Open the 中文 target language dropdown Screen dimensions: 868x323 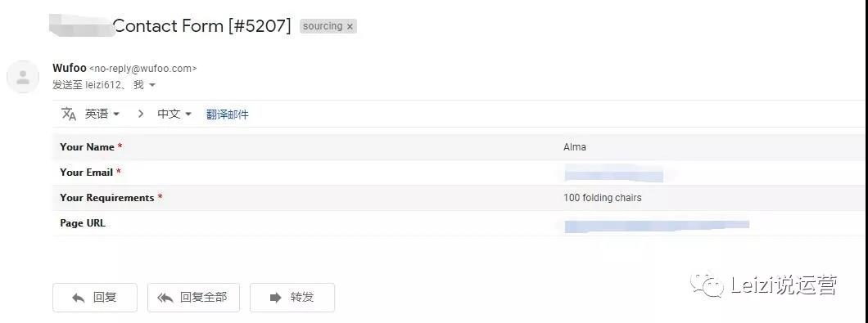click(174, 114)
